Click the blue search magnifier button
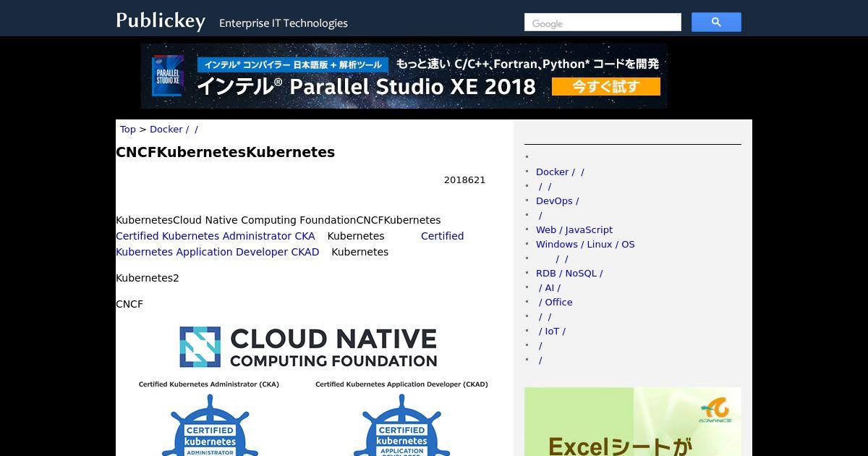The width and height of the screenshot is (868, 456). [x=716, y=22]
